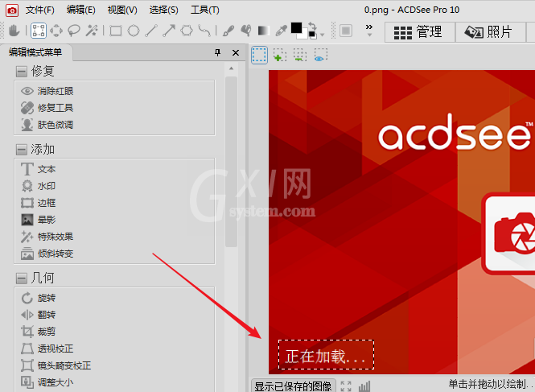
Task: Open 肤色微调 skin tune
Action: pyautogui.click(x=47, y=125)
